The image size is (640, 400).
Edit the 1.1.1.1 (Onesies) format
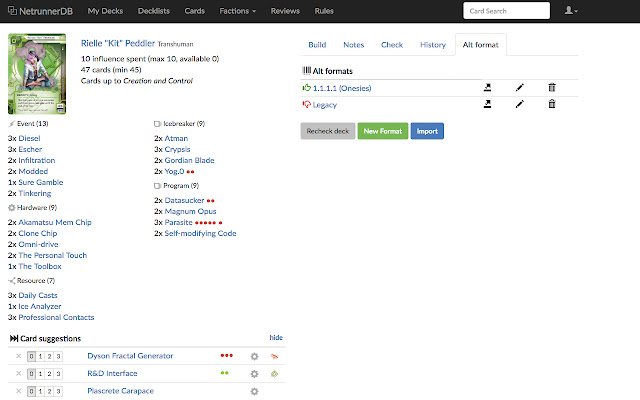[519, 87]
